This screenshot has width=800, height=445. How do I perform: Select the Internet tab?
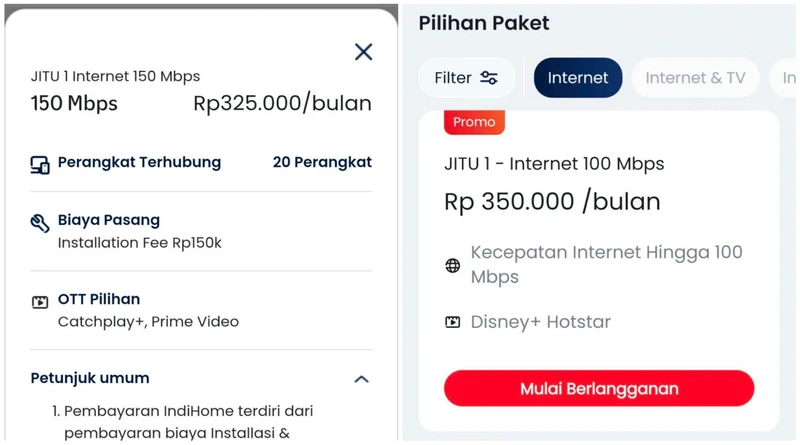[578, 78]
